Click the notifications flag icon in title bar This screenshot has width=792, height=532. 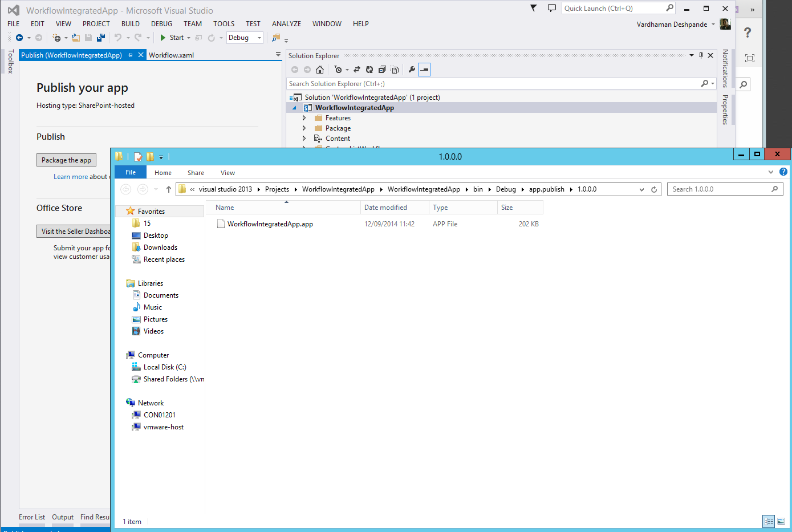pyautogui.click(x=534, y=8)
